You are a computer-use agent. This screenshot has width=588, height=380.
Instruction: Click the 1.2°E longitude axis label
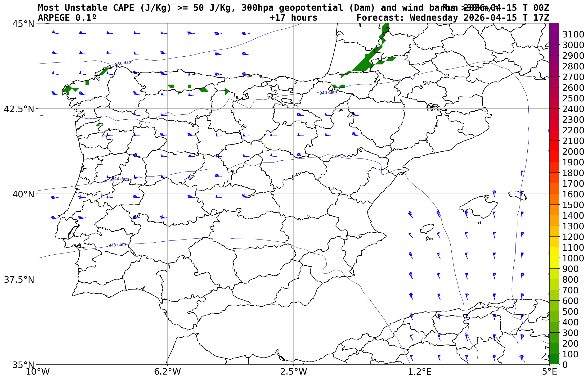click(420, 372)
